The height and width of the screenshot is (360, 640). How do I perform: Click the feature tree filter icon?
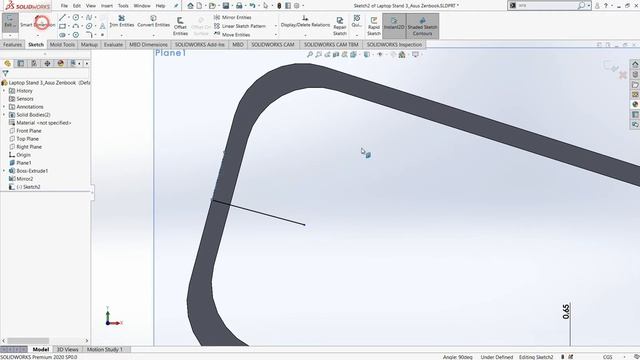pyautogui.click(x=5, y=73)
